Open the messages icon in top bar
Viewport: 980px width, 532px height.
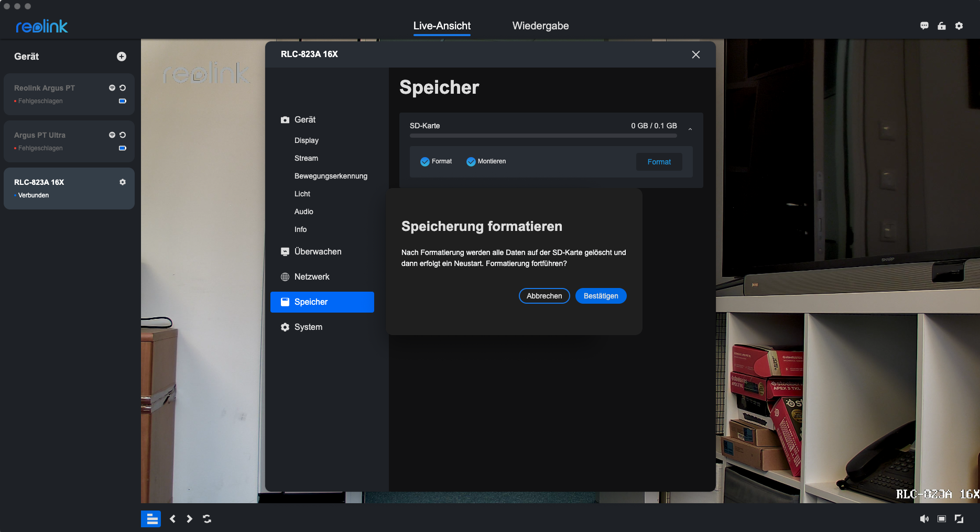924,26
